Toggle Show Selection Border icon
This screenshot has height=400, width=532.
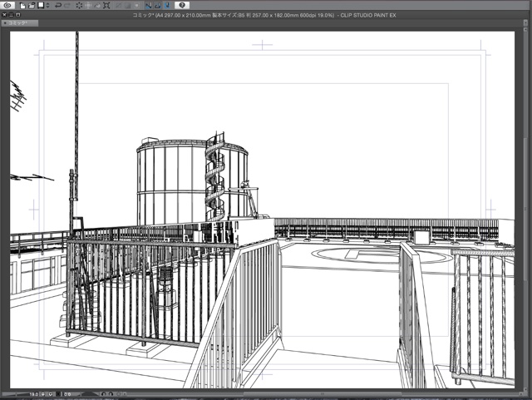136,5
